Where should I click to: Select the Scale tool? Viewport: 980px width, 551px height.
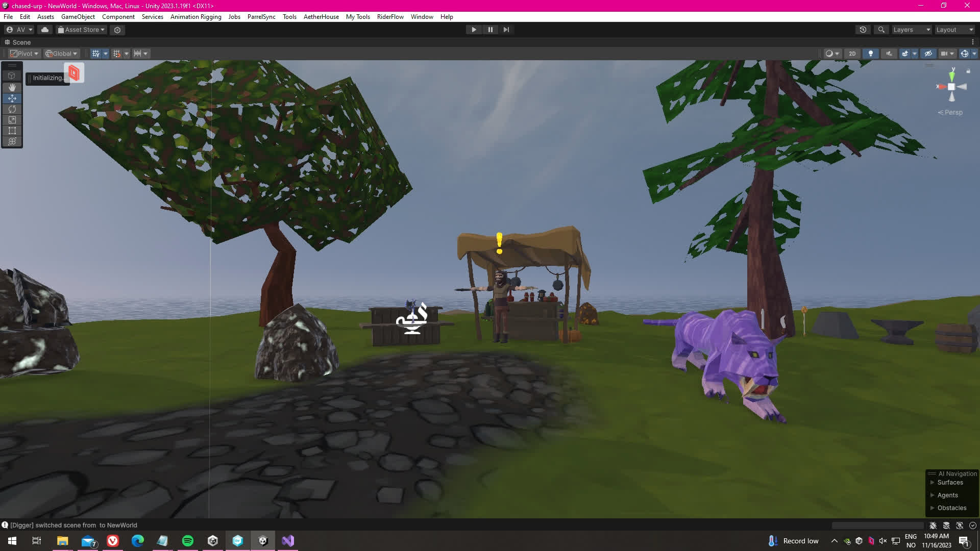[x=12, y=120]
